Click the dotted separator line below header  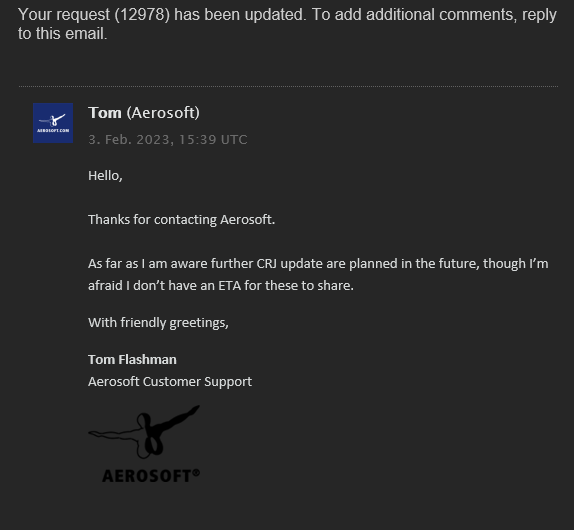[x=288, y=86]
